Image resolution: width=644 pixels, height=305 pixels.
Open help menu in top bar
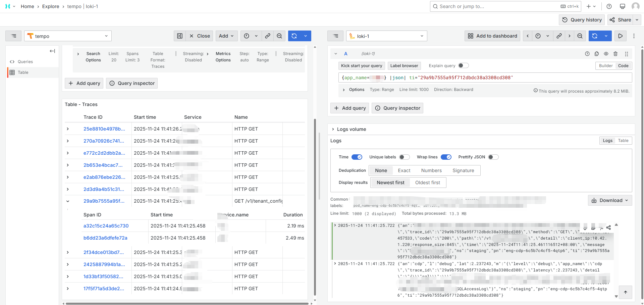point(609,6)
